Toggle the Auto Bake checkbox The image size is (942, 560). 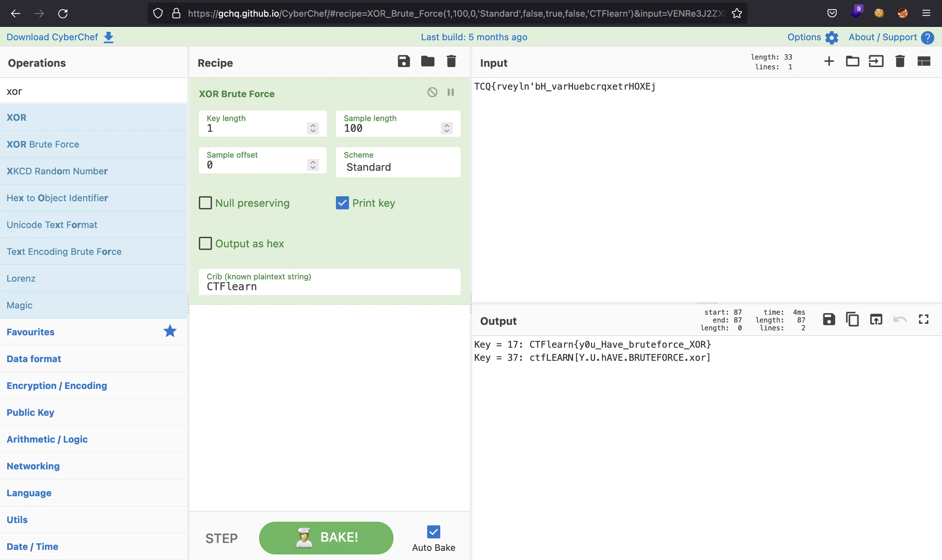coord(433,532)
